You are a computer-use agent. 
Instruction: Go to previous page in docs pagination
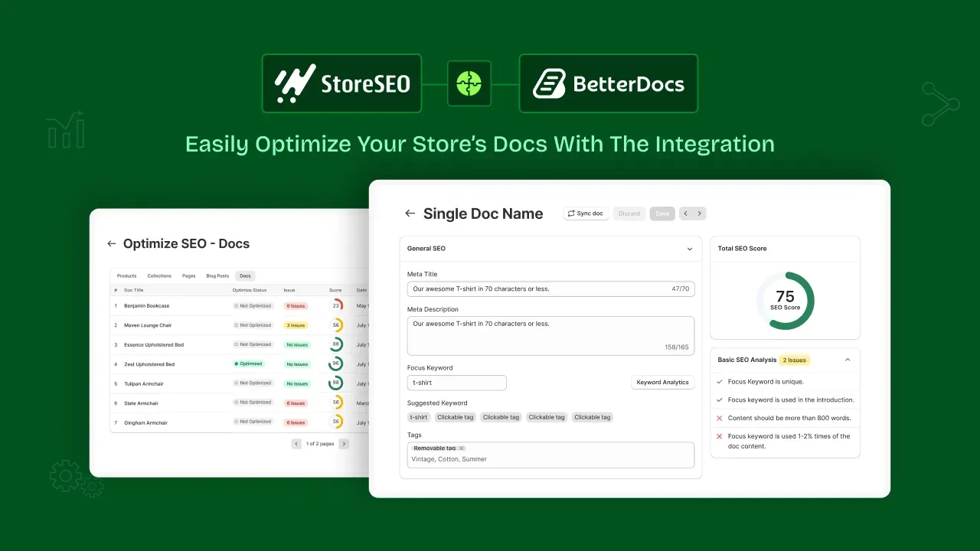pyautogui.click(x=296, y=444)
